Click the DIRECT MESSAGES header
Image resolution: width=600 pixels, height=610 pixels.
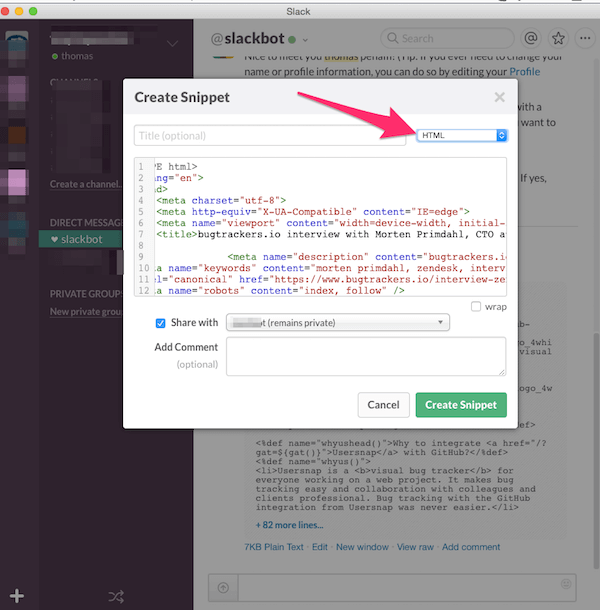coord(86,223)
